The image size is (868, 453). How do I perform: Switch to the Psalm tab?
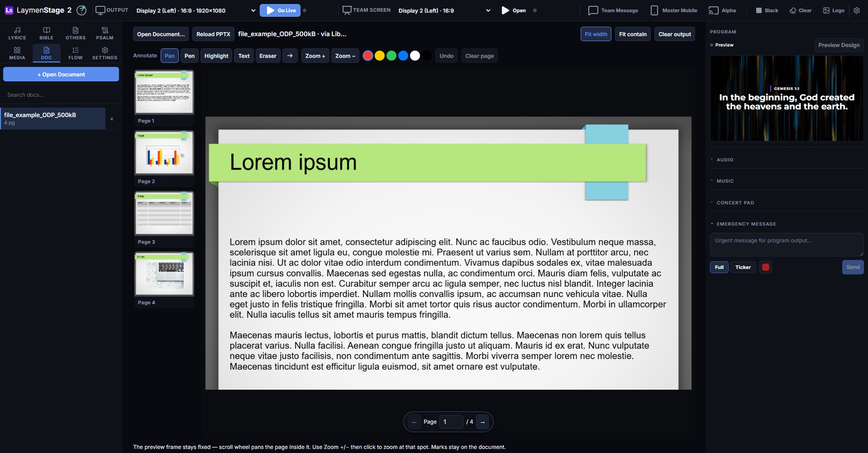click(x=105, y=33)
